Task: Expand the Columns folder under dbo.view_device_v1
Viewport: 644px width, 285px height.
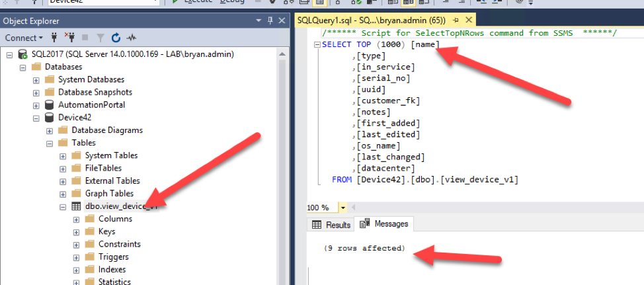Action: (x=77, y=219)
